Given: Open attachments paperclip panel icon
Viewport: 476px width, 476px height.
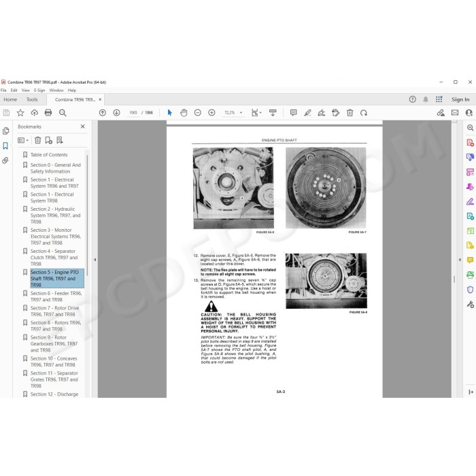Looking at the screenshot, I should tap(5, 160).
